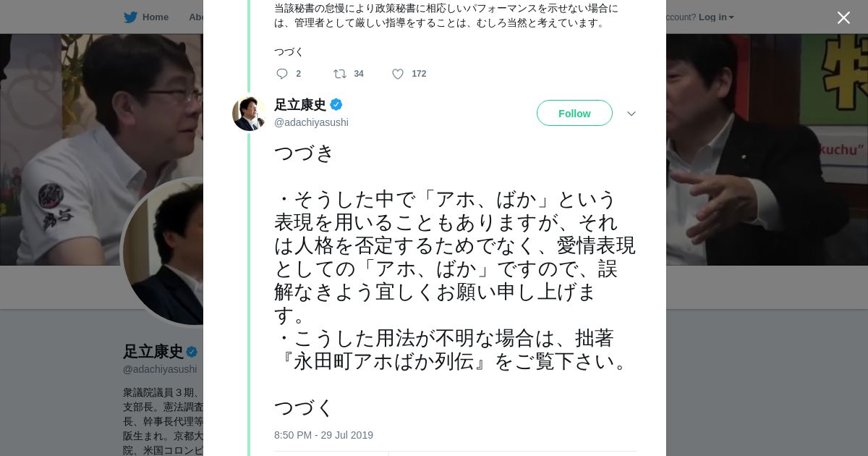The height and width of the screenshot is (456, 868).
Task: Open the Log in dropdown
Action: click(715, 17)
